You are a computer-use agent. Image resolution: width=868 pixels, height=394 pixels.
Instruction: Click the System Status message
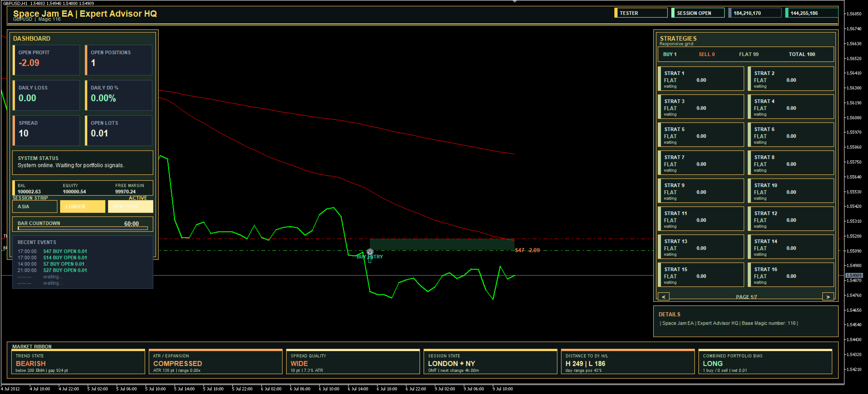[x=71, y=165]
